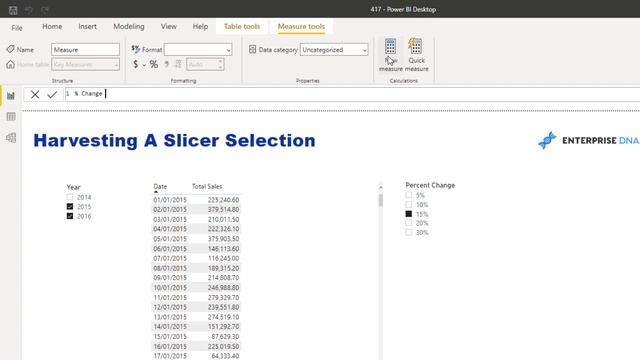Select the 10/01/2015 date cell

coord(170,288)
